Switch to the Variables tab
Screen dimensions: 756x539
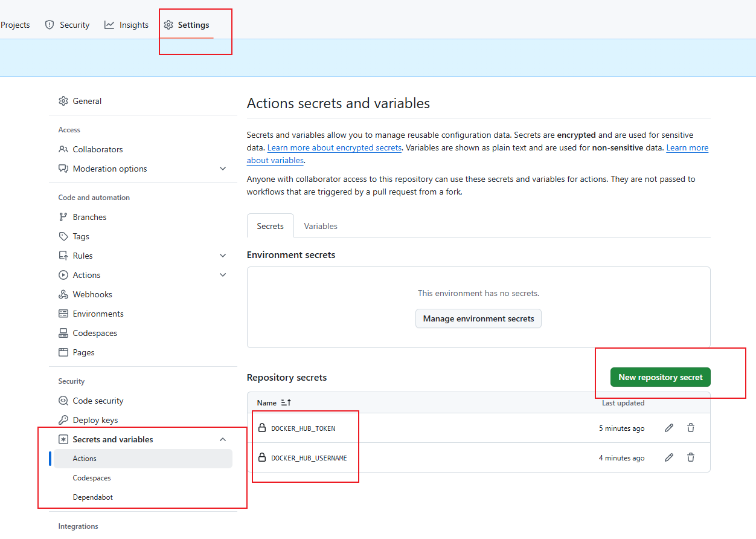(321, 226)
